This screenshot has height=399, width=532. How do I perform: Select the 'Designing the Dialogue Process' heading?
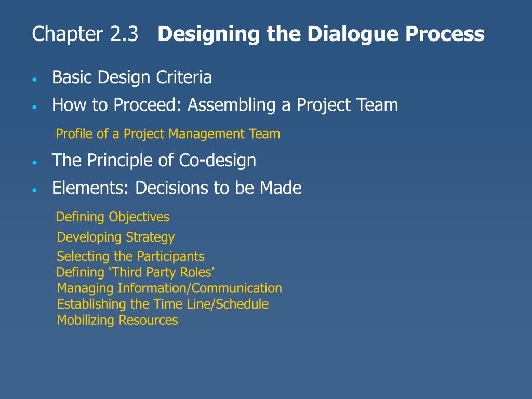(321, 35)
